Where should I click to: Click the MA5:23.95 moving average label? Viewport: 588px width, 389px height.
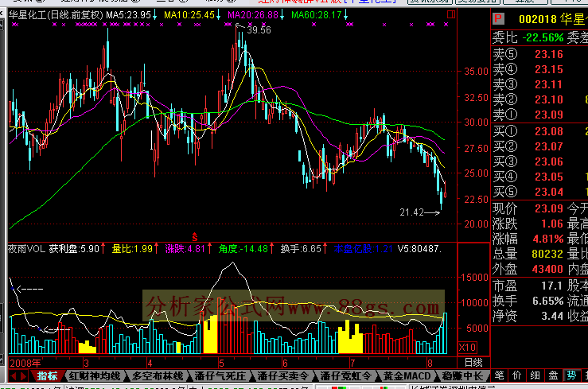128,15
